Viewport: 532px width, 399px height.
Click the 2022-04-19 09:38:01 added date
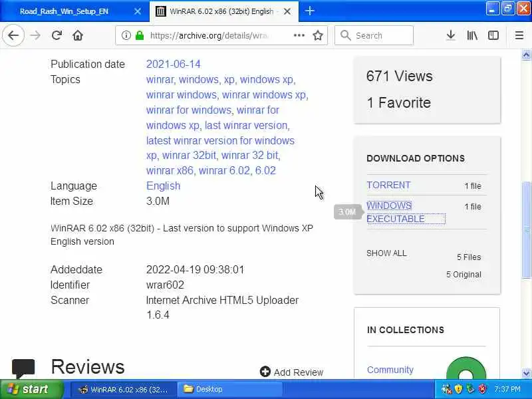pyautogui.click(x=195, y=269)
